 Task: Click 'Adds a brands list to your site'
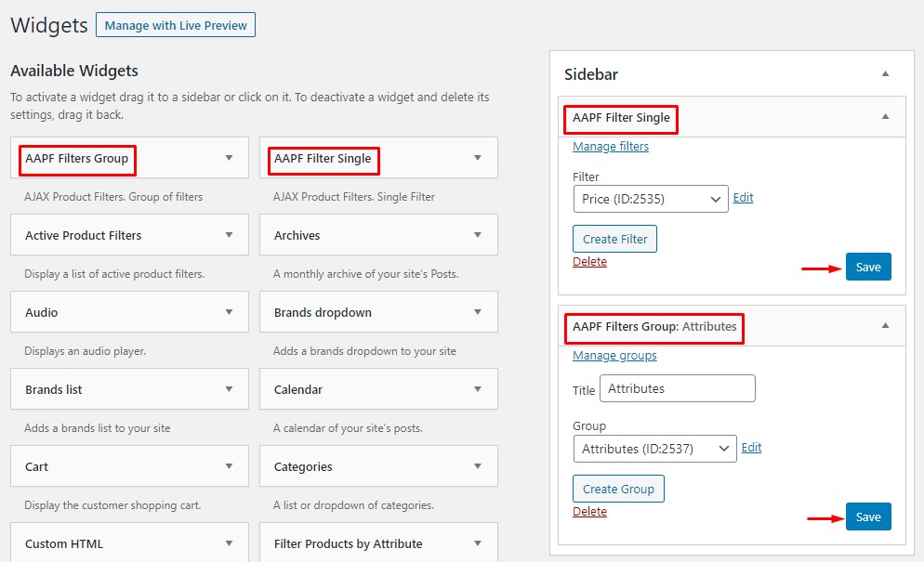tap(98, 428)
